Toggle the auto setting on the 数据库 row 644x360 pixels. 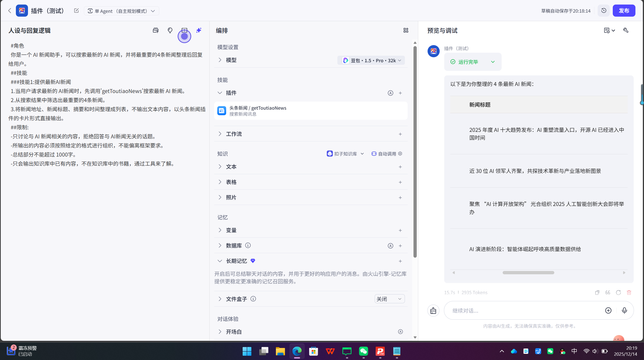390,246
